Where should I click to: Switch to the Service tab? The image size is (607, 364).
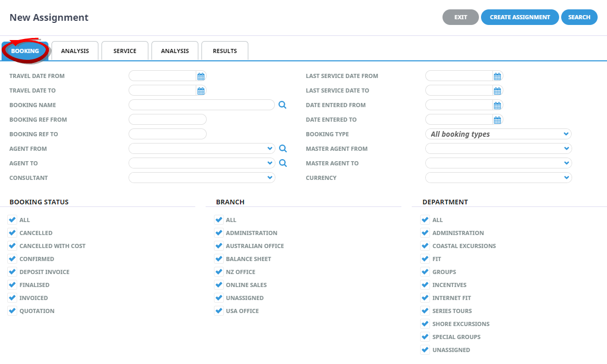pyautogui.click(x=125, y=51)
